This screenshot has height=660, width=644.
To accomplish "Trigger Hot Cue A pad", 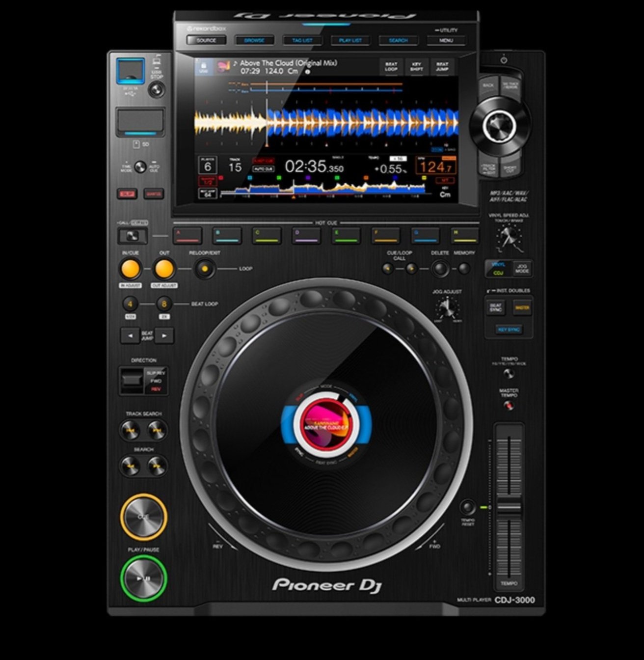I will (187, 236).
